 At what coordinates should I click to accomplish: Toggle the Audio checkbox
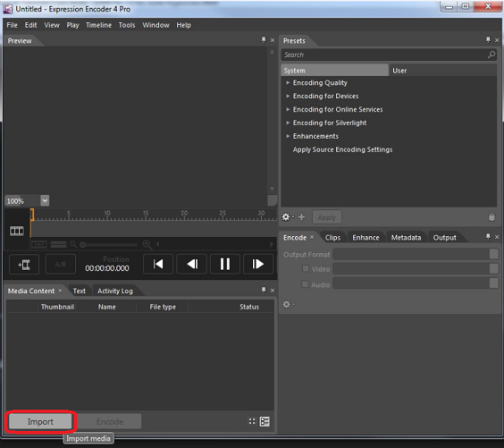pos(306,284)
